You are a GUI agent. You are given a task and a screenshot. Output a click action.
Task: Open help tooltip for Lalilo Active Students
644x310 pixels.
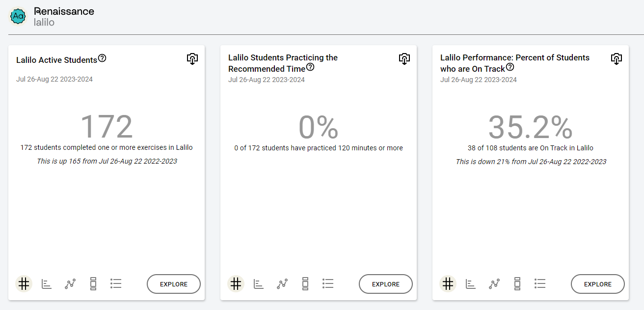[x=102, y=58]
